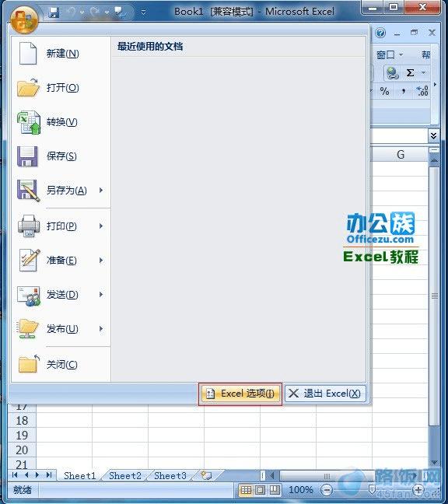Screen dimensions: 448x504
Task: Go to the first sheet with the navigation arrow
Action: [x=15, y=475]
